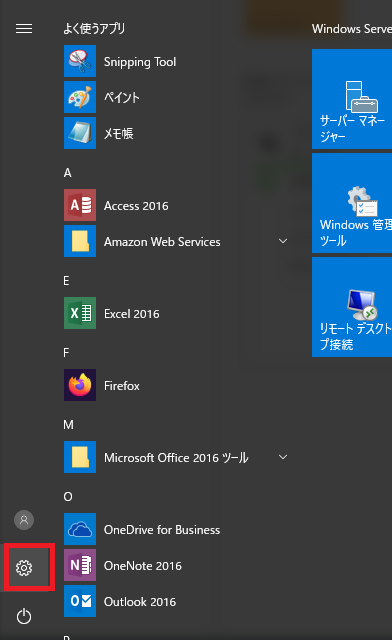Open the Amazon Web Services folder icon
The width and height of the screenshot is (392, 640).
coord(80,241)
